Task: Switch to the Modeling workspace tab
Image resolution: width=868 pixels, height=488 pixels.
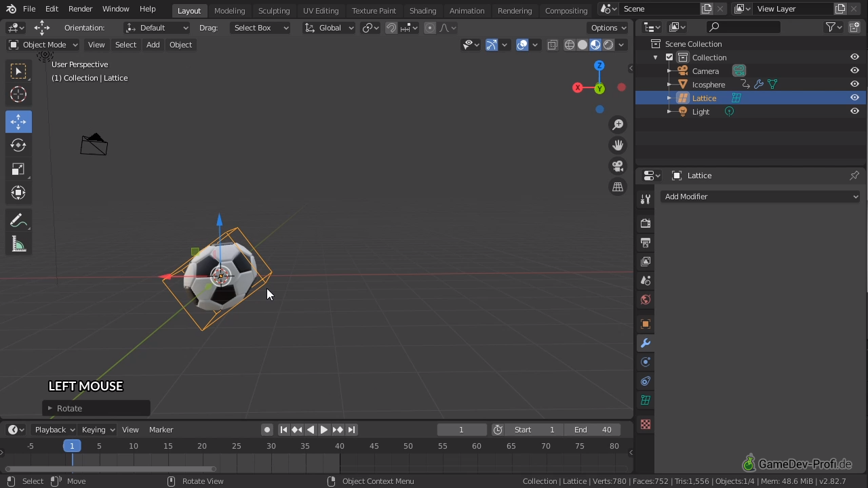Action: (229, 11)
